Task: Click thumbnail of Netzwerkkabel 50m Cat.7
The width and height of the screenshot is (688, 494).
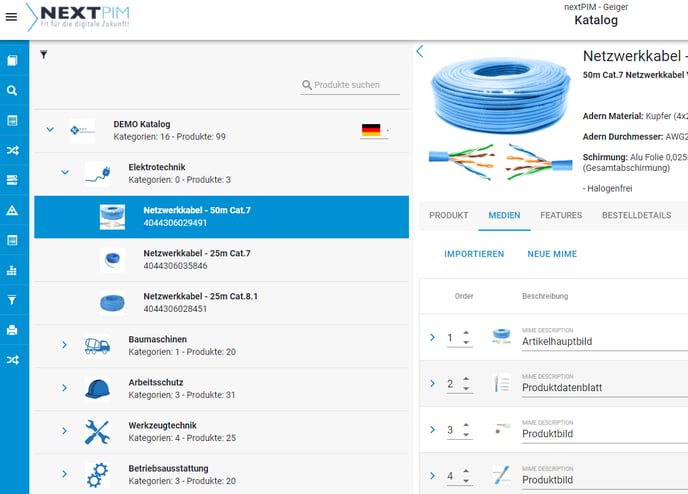Action: coord(112,217)
